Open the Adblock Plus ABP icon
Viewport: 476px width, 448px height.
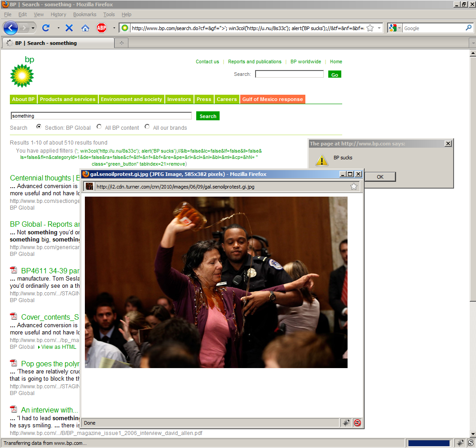coord(101,28)
